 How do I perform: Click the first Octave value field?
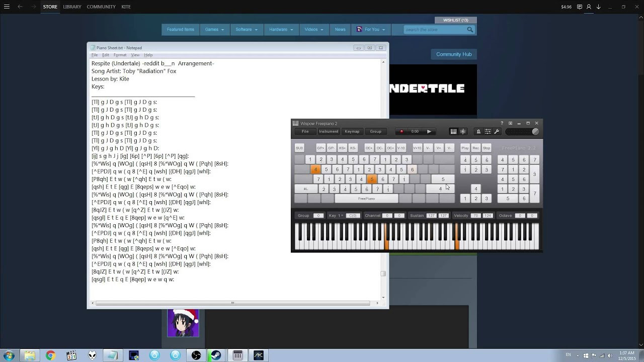coord(520,216)
